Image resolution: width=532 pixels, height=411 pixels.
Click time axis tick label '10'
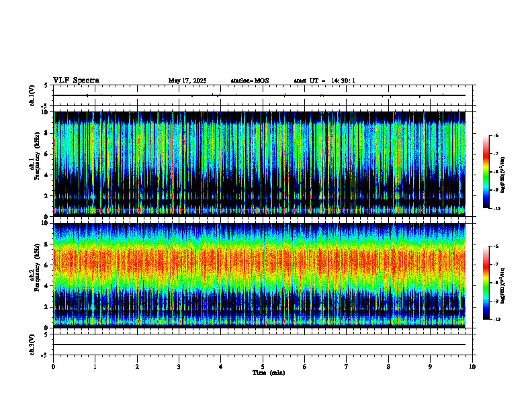[472, 367]
